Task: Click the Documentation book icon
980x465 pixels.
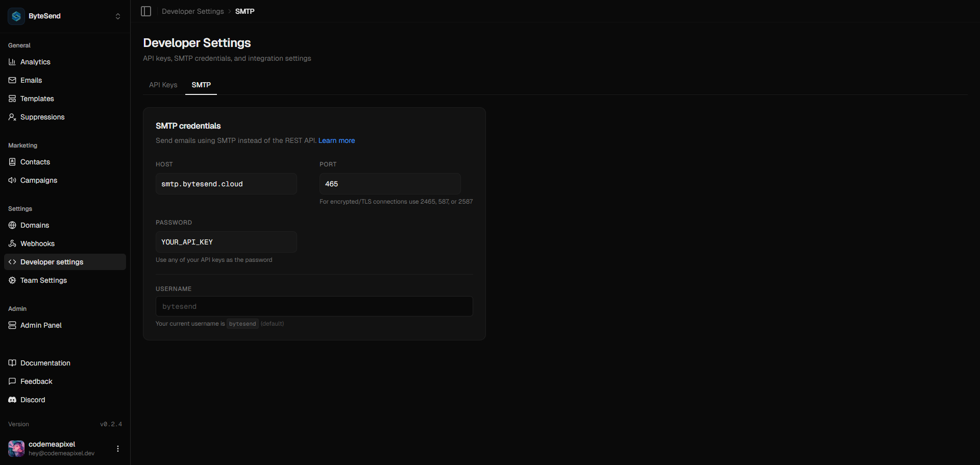Action: [x=12, y=363]
